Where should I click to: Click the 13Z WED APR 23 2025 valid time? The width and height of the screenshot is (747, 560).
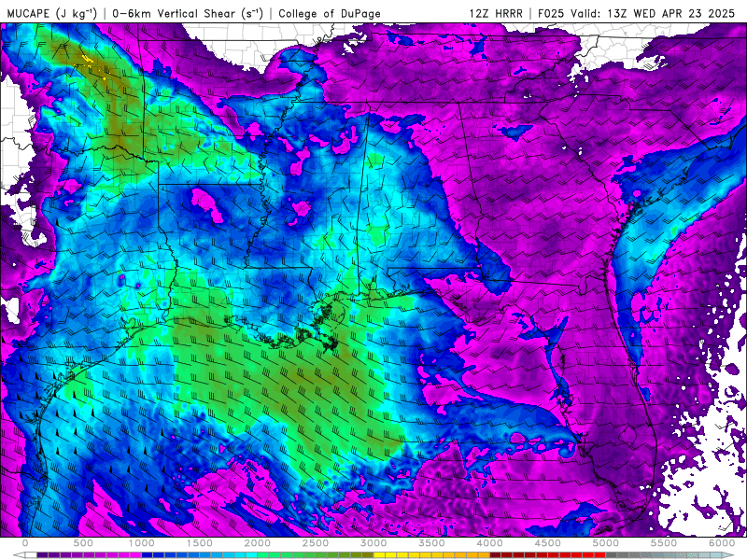671,13
